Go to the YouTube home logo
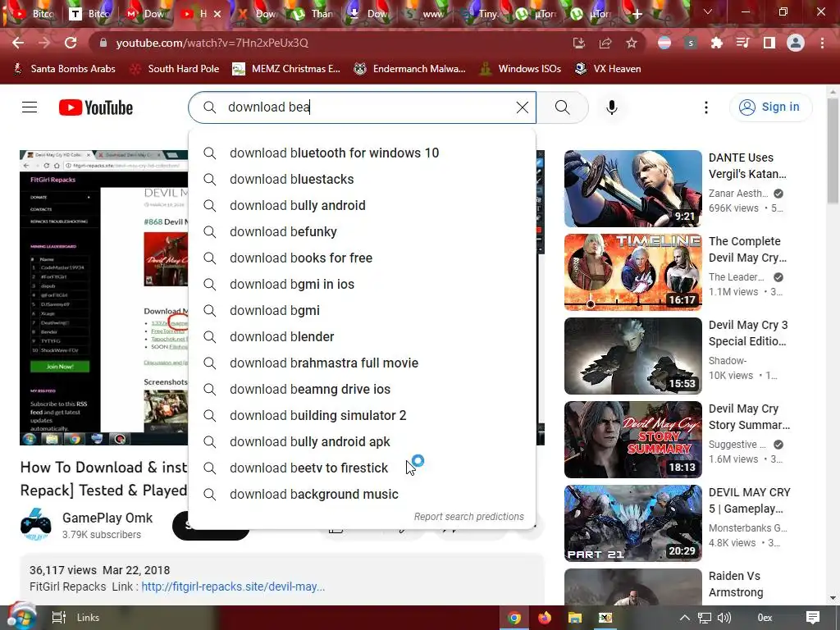The width and height of the screenshot is (840, 630). [x=96, y=107]
